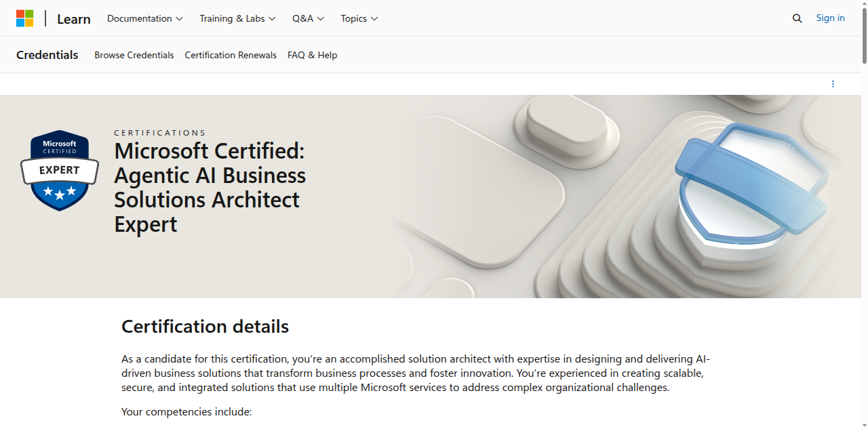
Task: Expand the Topics dropdown
Action: (359, 18)
